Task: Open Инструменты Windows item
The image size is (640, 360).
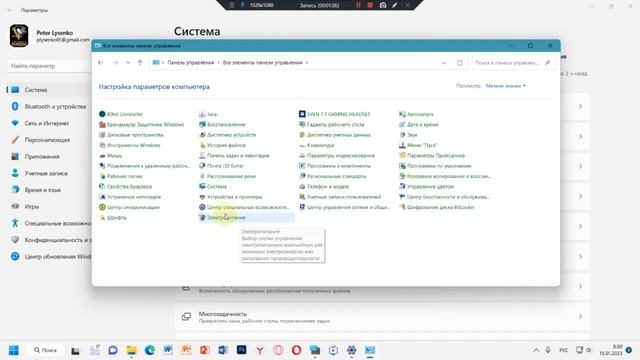Action: click(130, 145)
